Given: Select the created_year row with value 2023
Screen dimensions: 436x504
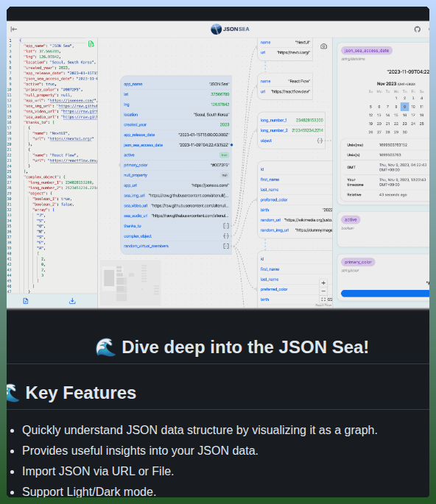Looking at the screenshot, I should coord(176,125).
